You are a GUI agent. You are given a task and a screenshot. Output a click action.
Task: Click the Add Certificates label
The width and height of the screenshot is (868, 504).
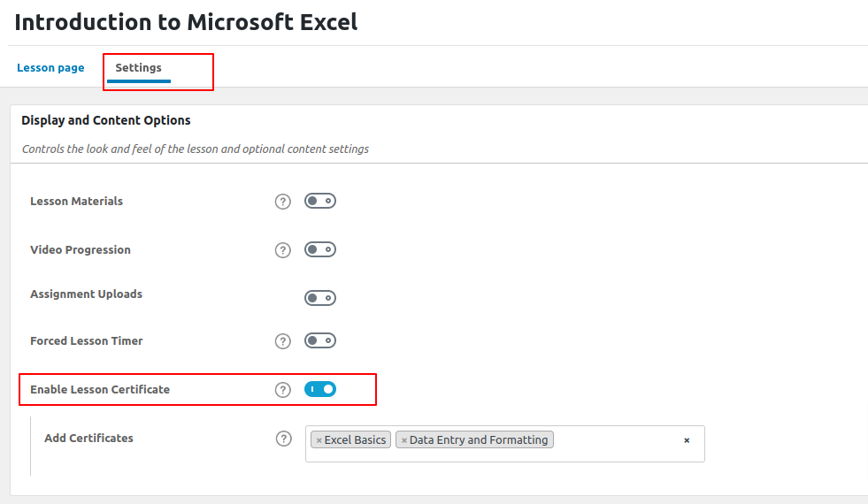pos(88,439)
